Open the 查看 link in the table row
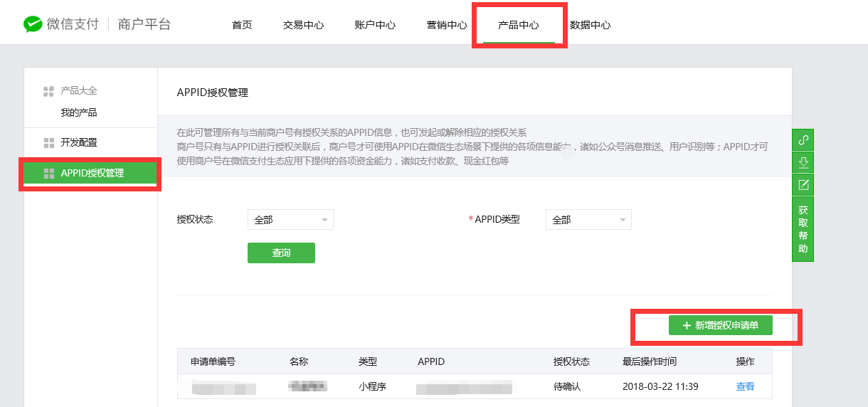868x407 pixels. tap(745, 386)
